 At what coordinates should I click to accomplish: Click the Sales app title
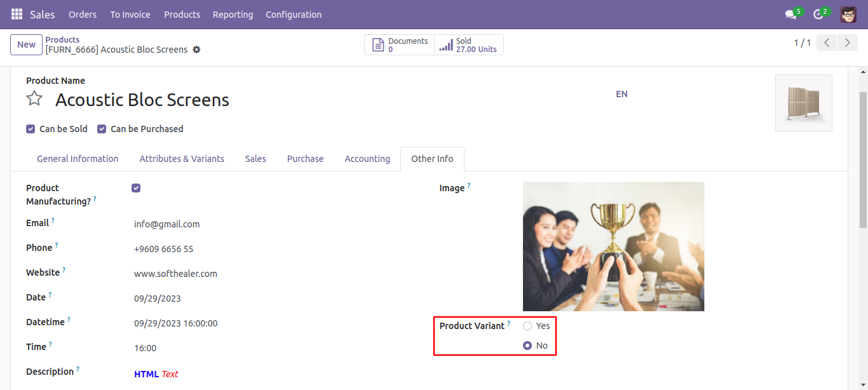coord(43,14)
